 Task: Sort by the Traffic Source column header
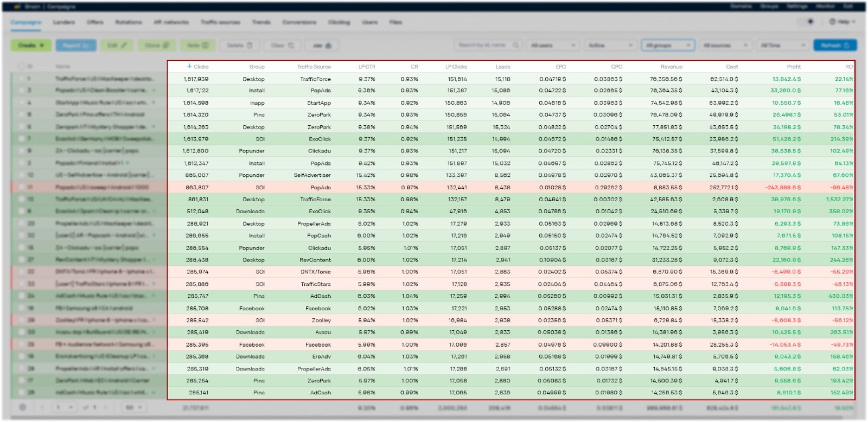(x=314, y=67)
